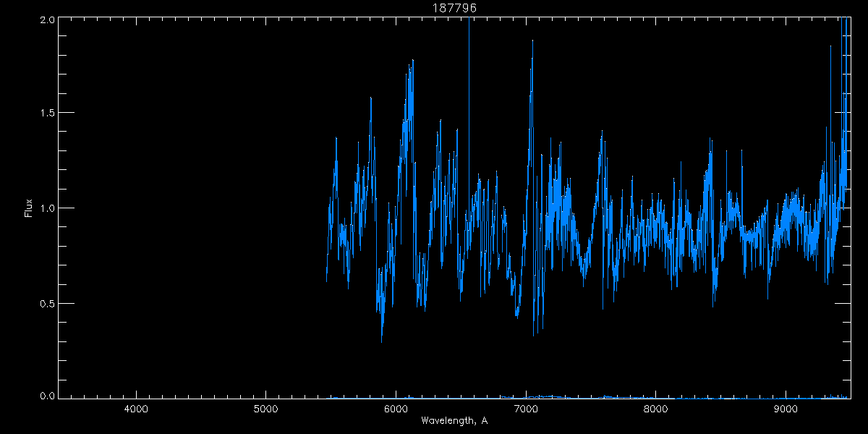
Task: Click the 5000 wavelength tick label
Action: pyautogui.click(x=265, y=409)
